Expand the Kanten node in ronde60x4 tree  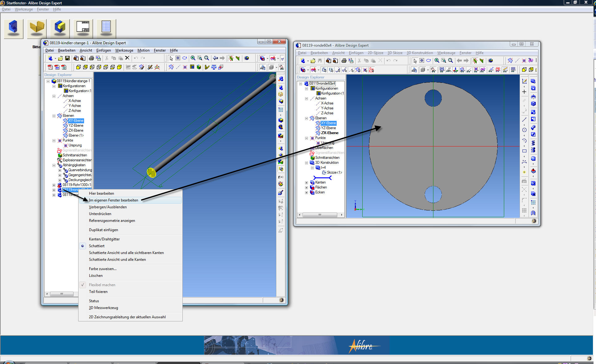pos(306,183)
